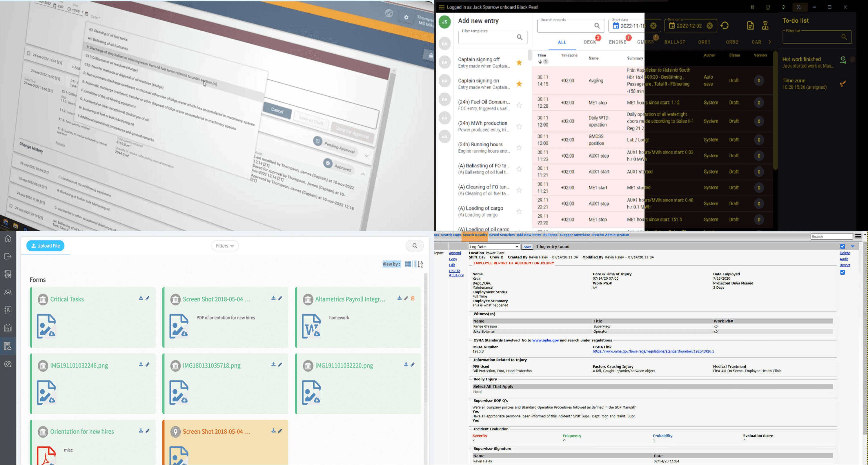The image size is (868, 465).
Task: Download the Critical Tasks form via download icon
Action: (141, 298)
